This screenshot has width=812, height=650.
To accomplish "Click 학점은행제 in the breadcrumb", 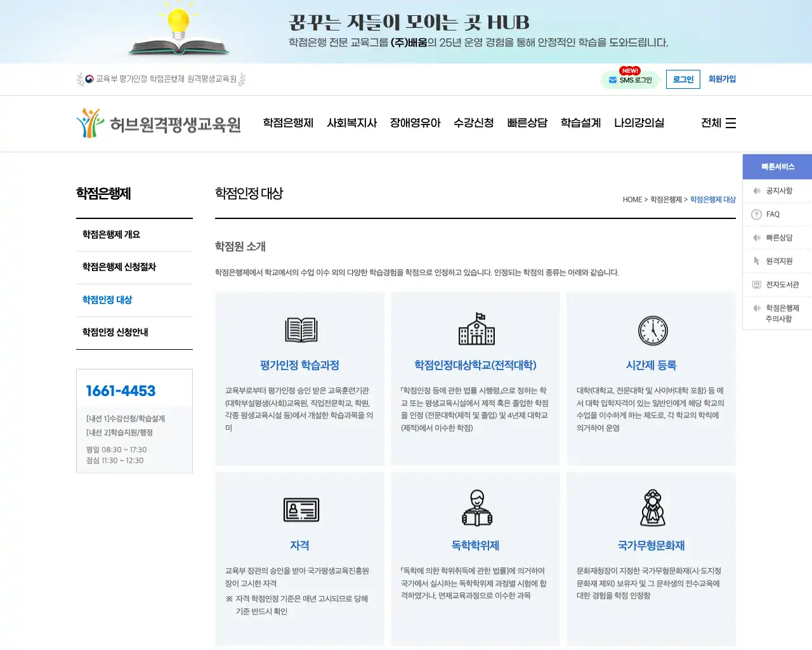I will pos(666,199).
